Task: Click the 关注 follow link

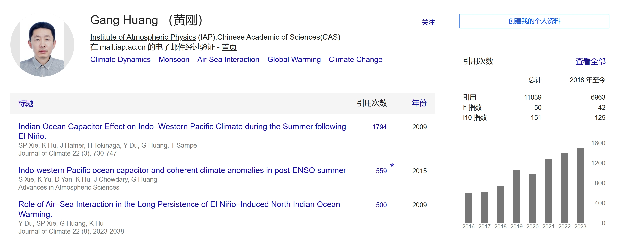Action: [x=428, y=23]
